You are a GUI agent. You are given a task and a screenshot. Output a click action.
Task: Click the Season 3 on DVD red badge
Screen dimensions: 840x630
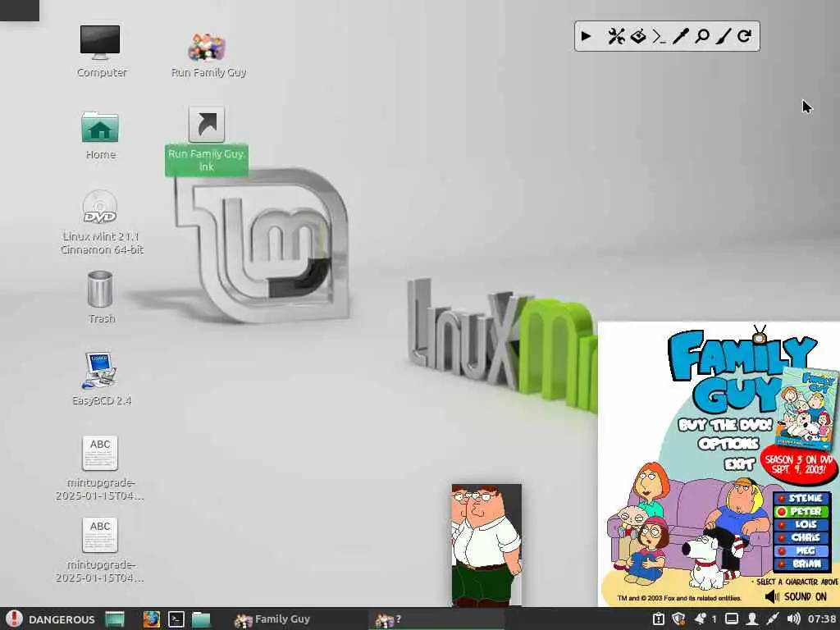(799, 464)
